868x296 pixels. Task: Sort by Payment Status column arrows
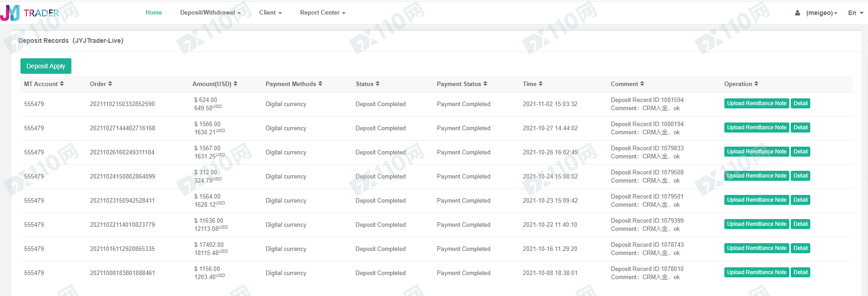pos(485,84)
